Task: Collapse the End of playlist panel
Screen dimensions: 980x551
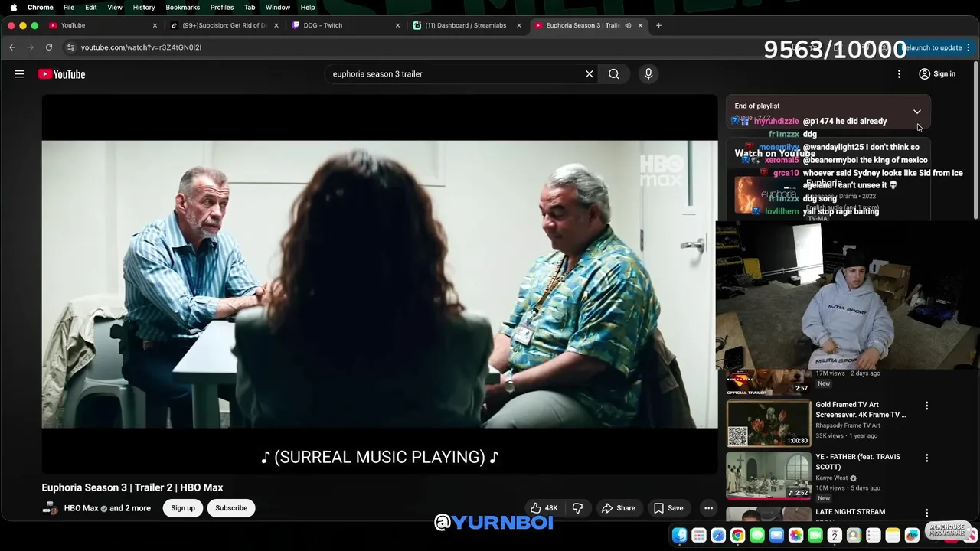Action: (916, 112)
